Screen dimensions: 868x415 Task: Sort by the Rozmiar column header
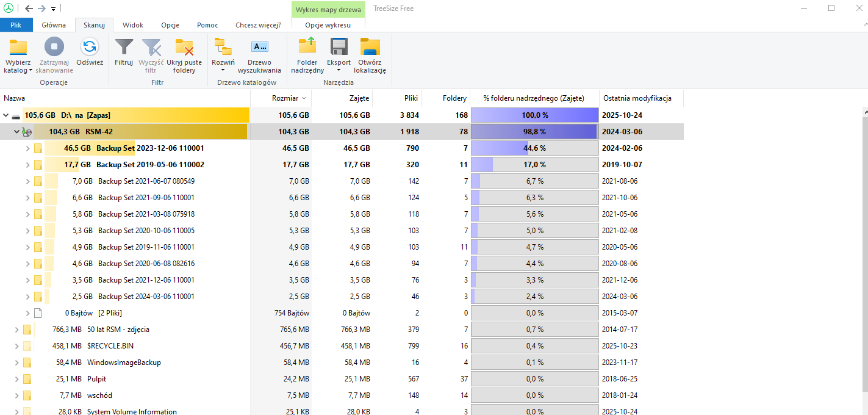pyautogui.click(x=281, y=98)
